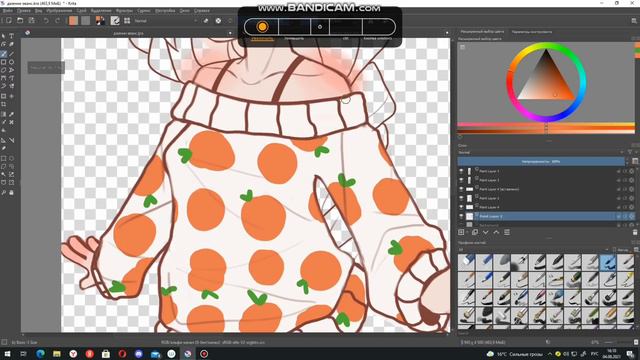Add a new paint layer button
Screen dimensions: 640x360
[x=461, y=232]
